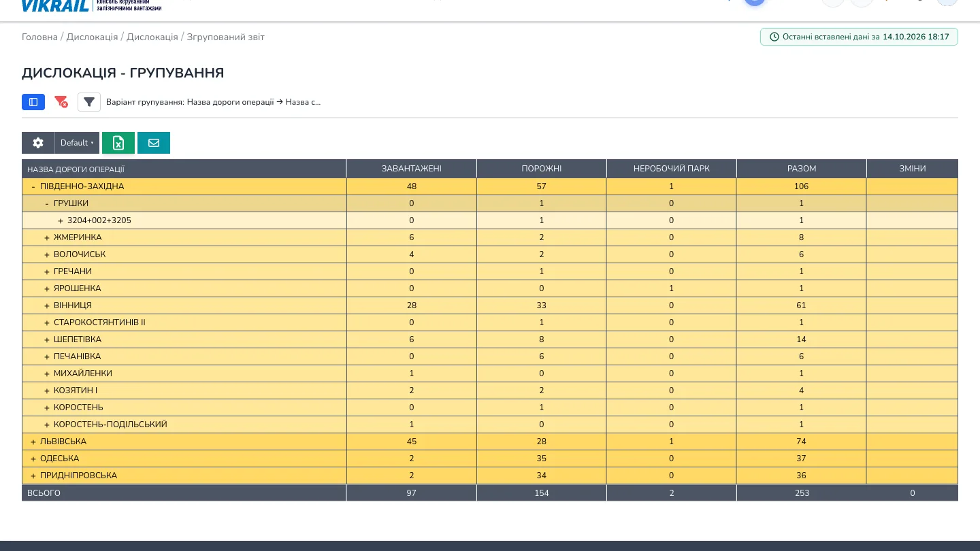This screenshot has height=551, width=980.
Task: Expand the ШЕПЕТІВКА row
Action: pyautogui.click(x=47, y=339)
